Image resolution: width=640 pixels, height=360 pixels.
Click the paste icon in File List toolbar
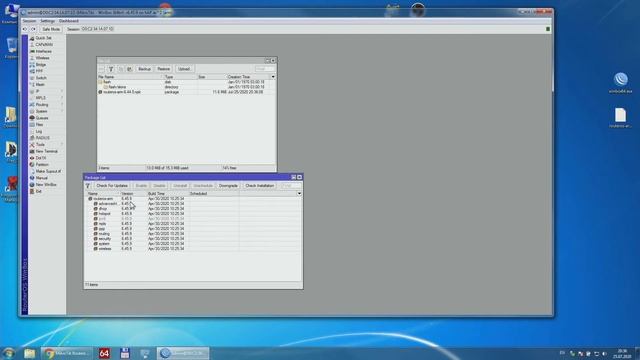[x=129, y=69]
